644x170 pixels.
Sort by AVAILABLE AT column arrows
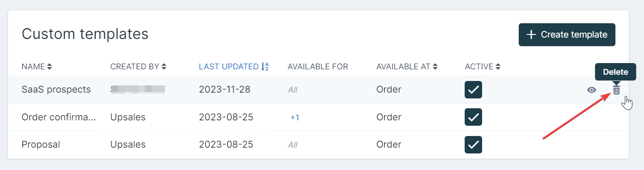tap(435, 67)
